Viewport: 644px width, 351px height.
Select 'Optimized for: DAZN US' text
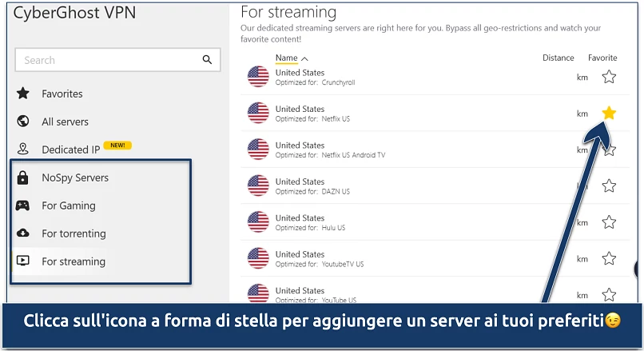click(x=312, y=192)
